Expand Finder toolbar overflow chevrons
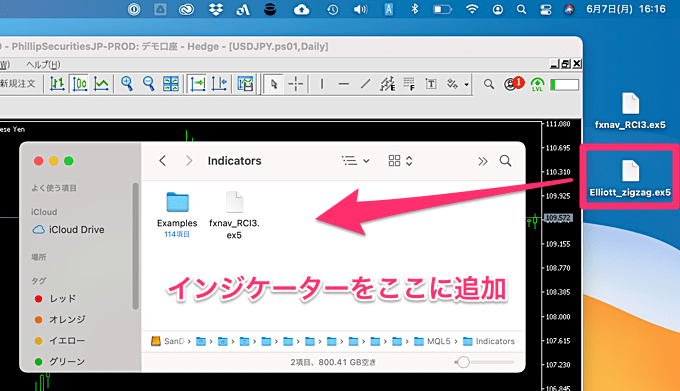680x391 pixels. (483, 161)
